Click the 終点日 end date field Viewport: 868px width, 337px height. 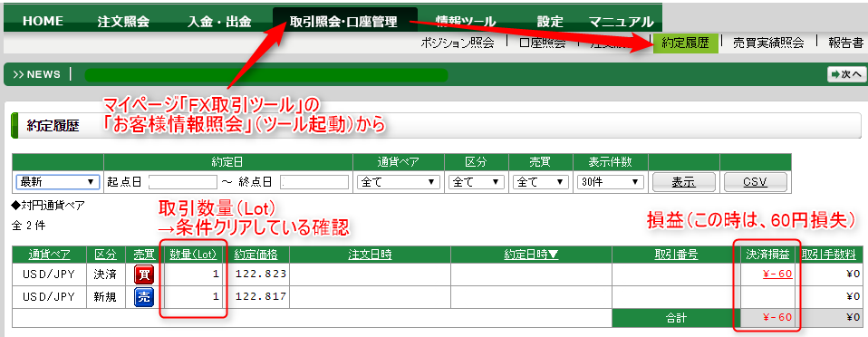coord(314,181)
